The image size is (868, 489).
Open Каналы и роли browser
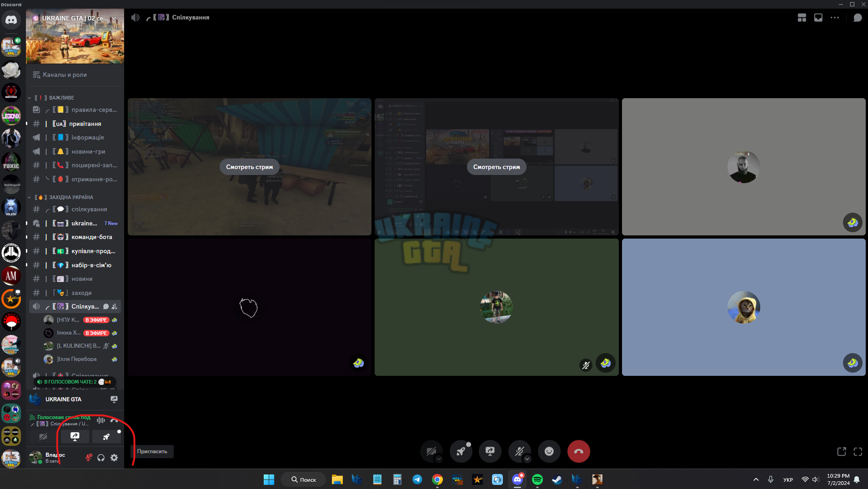click(75, 75)
